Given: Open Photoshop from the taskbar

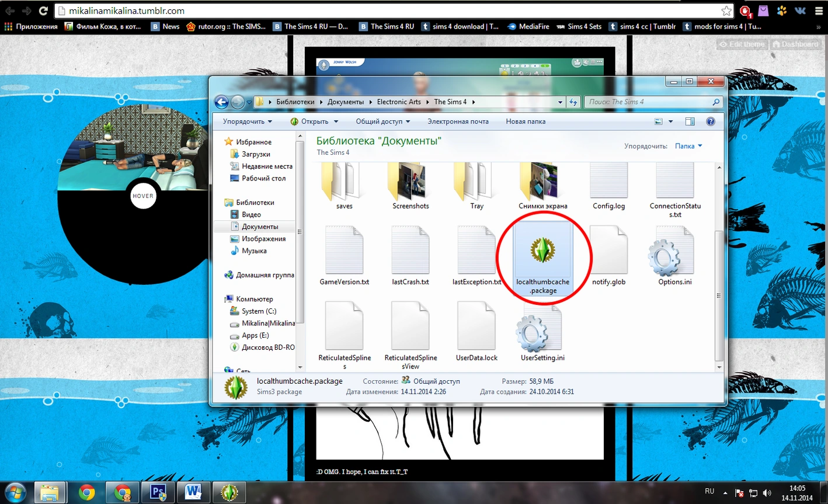Looking at the screenshot, I should tap(158, 492).
